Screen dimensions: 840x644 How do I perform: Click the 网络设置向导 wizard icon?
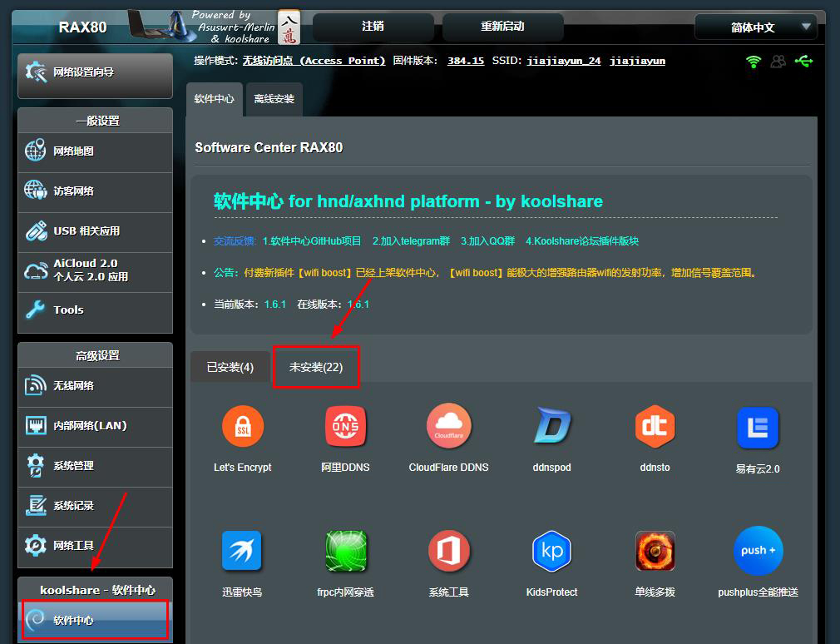pos(36,72)
